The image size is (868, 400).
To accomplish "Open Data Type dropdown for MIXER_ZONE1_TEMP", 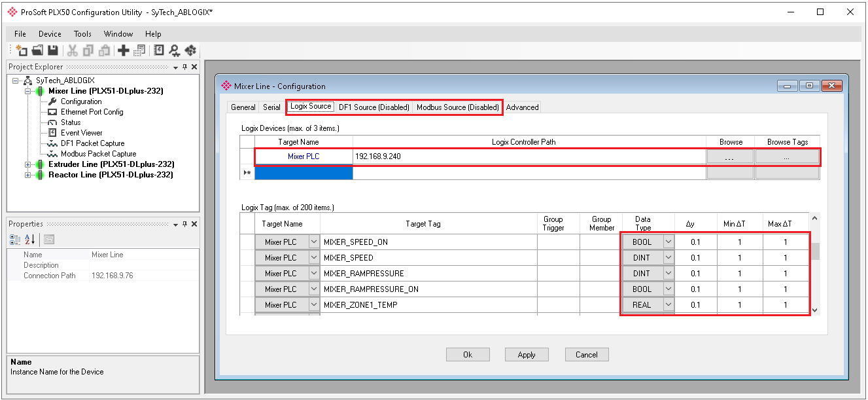I will [668, 305].
